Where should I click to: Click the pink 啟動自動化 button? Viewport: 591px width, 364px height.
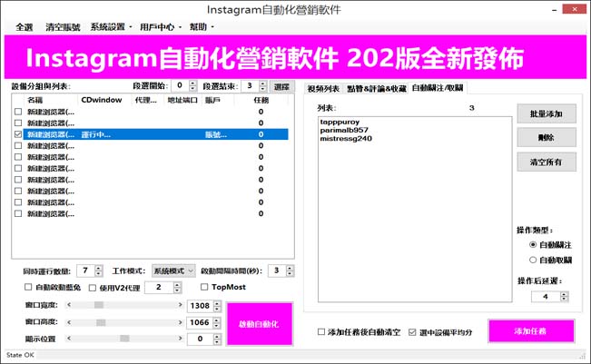click(x=260, y=324)
